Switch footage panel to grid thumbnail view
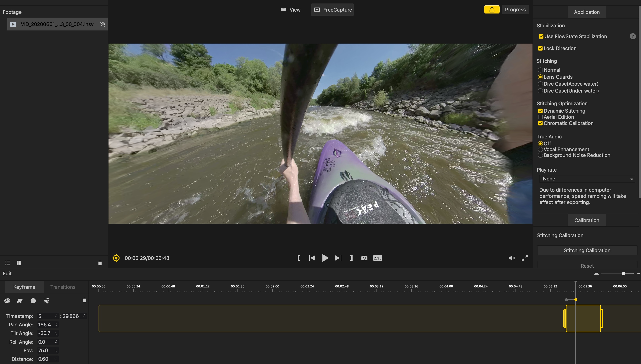This screenshot has height=364, width=641. pyautogui.click(x=19, y=263)
